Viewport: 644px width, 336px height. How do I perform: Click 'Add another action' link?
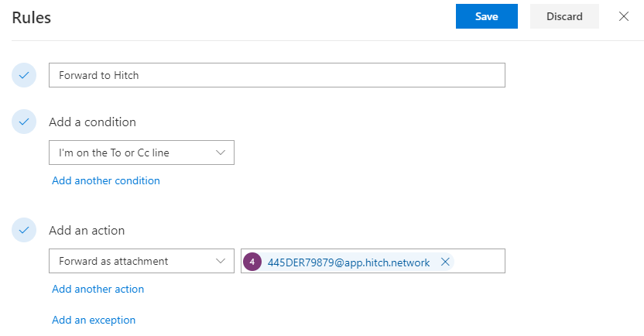point(98,289)
